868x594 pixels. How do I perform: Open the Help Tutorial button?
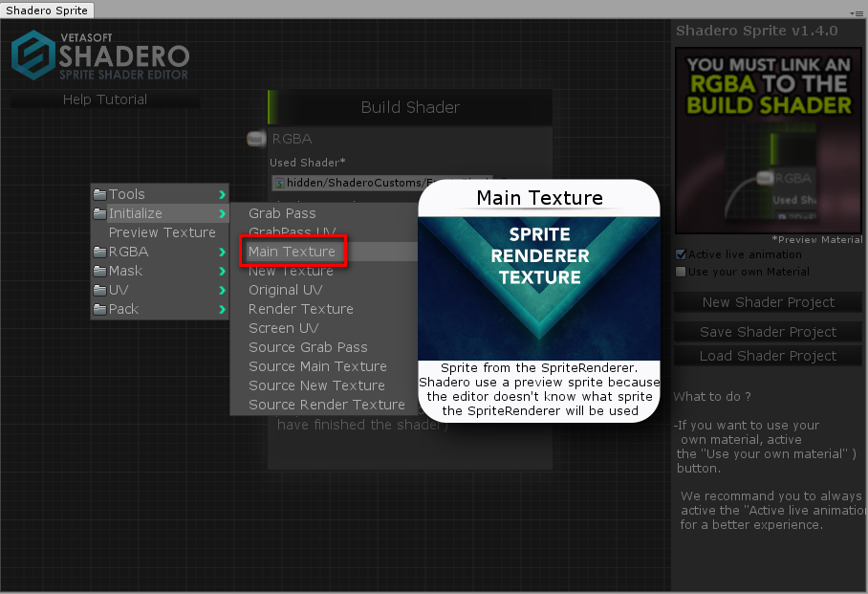point(104,99)
